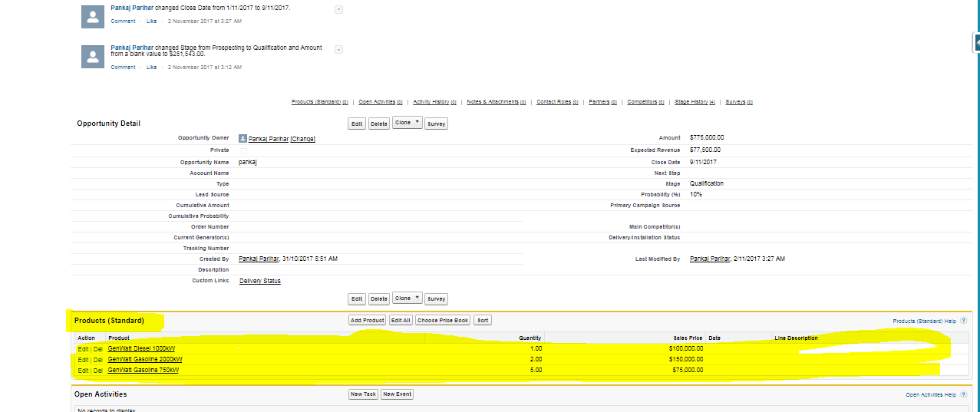Open the GenWatt Diesel 1000kW product
This screenshot has height=412, width=980.
(141, 348)
